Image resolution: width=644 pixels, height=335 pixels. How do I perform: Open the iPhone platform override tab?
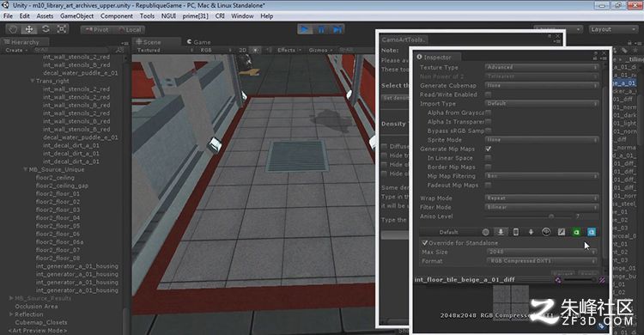(516, 232)
